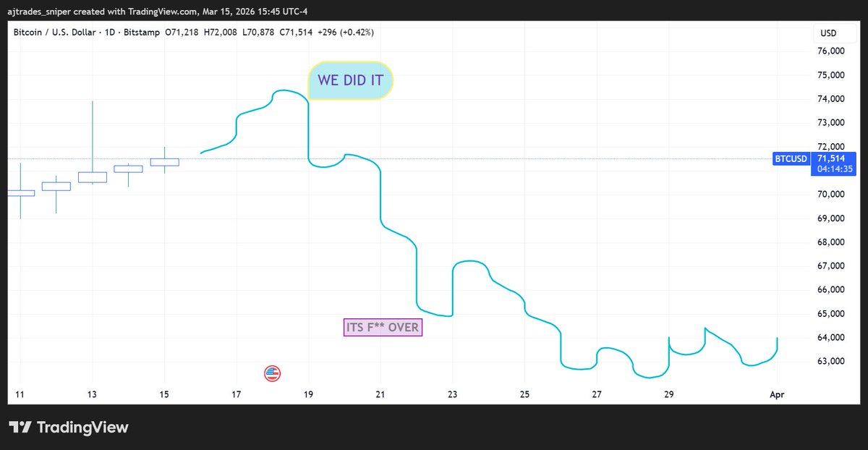868x450 pixels.
Task: Click date 21 on time axis
Action: point(380,394)
